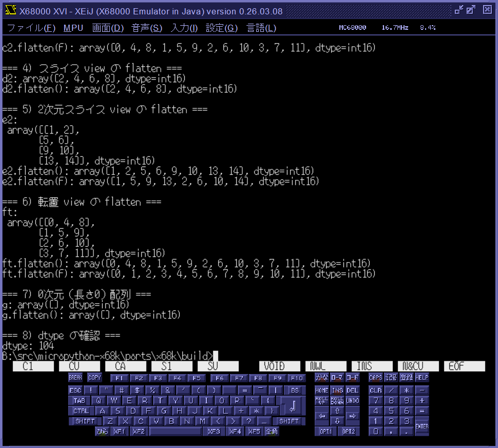Tap the F10 key on virtual keyboard

pyautogui.click(x=297, y=378)
